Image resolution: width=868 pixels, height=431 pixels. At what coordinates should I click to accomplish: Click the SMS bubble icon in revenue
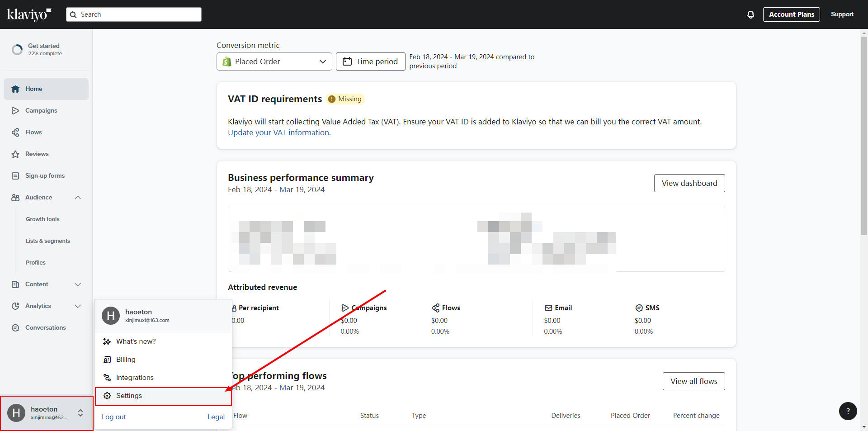point(639,308)
